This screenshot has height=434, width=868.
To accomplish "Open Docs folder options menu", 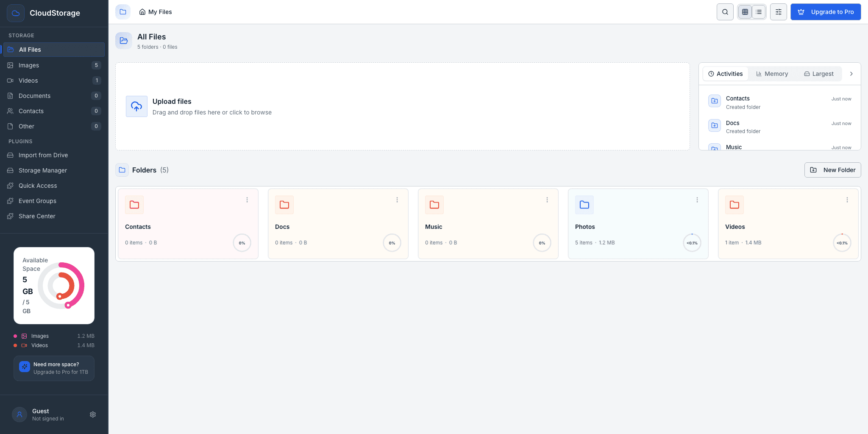I will (397, 200).
